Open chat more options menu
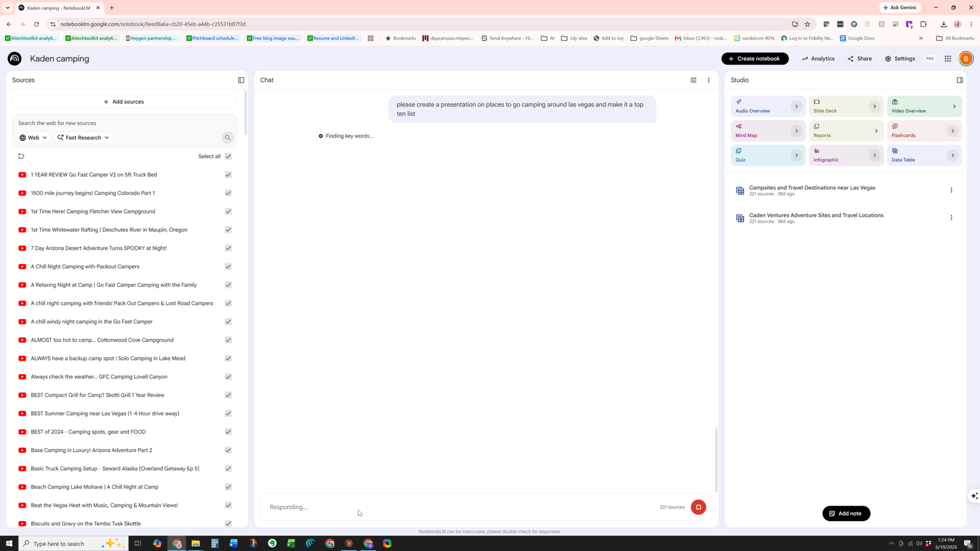Viewport: 980px width, 551px height. (709, 80)
